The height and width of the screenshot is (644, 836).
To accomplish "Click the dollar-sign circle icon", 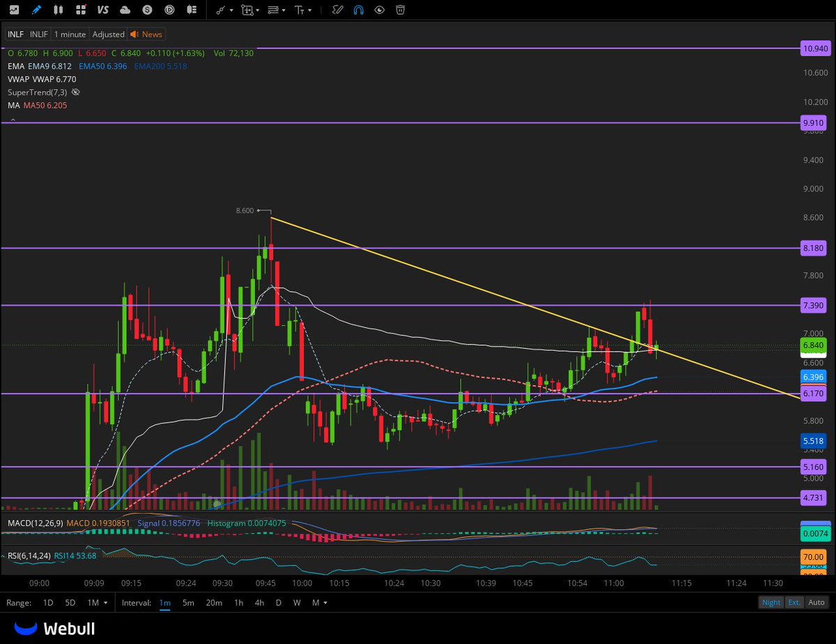I will (148, 10).
